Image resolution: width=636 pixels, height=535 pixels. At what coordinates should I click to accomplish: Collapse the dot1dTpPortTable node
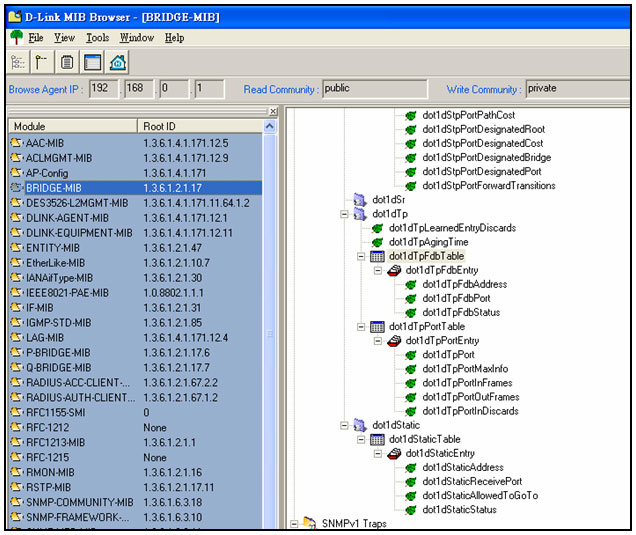click(x=361, y=327)
